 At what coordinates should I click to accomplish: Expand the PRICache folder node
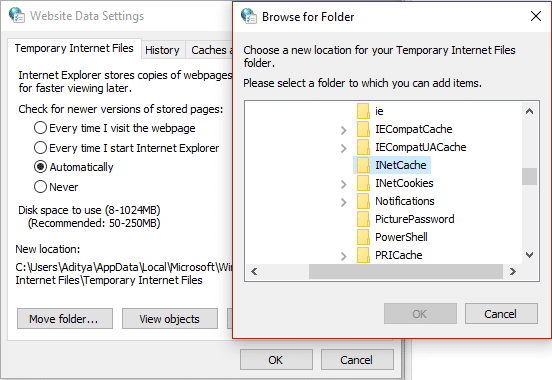pos(344,256)
